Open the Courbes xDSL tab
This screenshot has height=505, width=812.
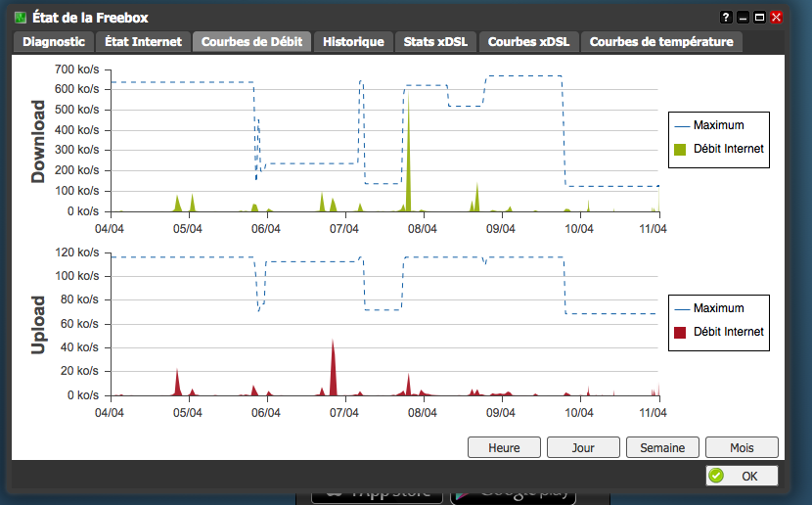coord(528,42)
